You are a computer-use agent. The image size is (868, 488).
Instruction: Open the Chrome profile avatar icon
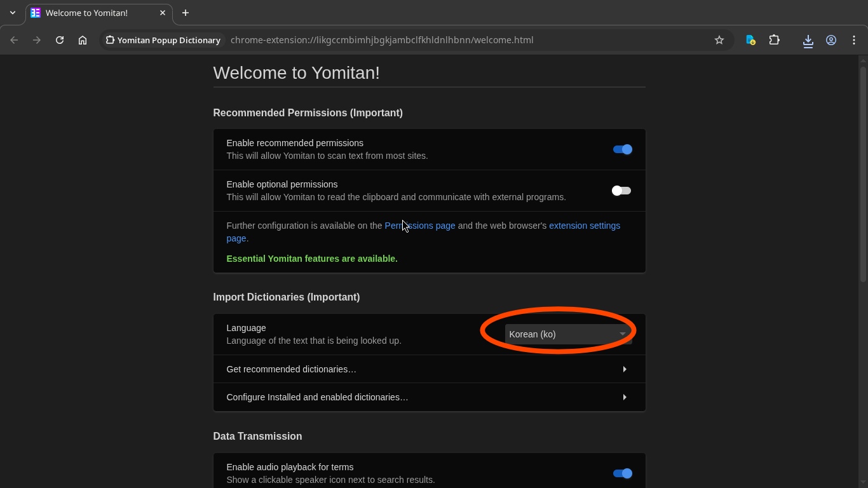[831, 40]
